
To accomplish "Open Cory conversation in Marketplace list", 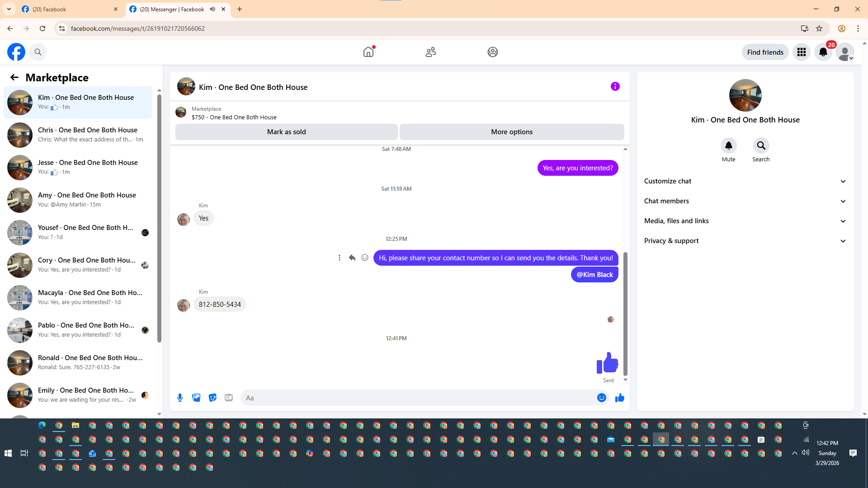I will (x=78, y=265).
